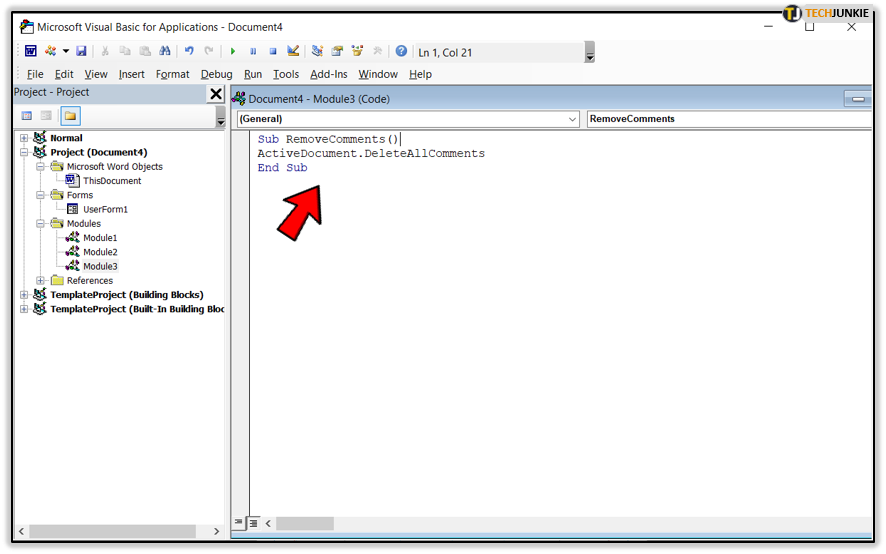Image resolution: width=886 pixels, height=554 pixels.
Task: Switch to Procedure View button
Action: (238, 523)
